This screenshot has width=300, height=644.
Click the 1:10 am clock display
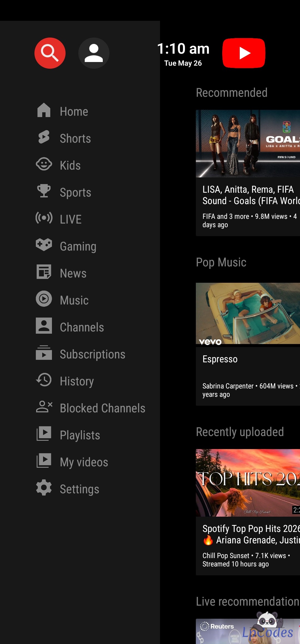183,49
